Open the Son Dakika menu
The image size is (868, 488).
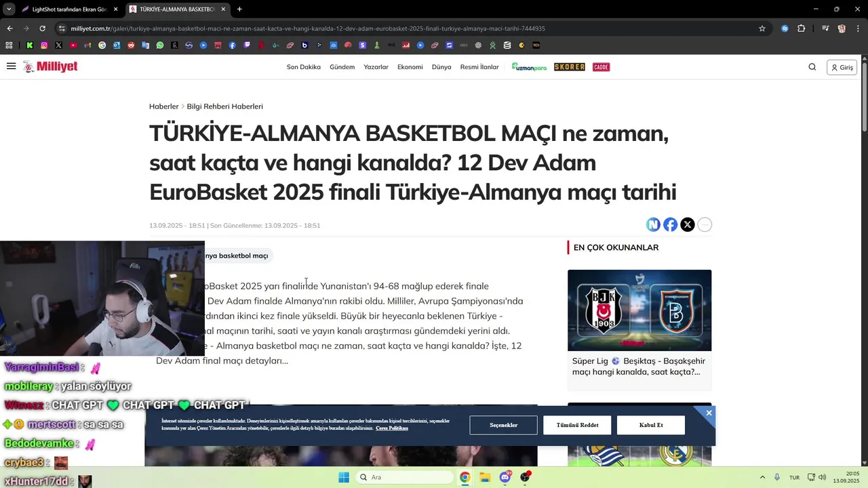(x=303, y=67)
